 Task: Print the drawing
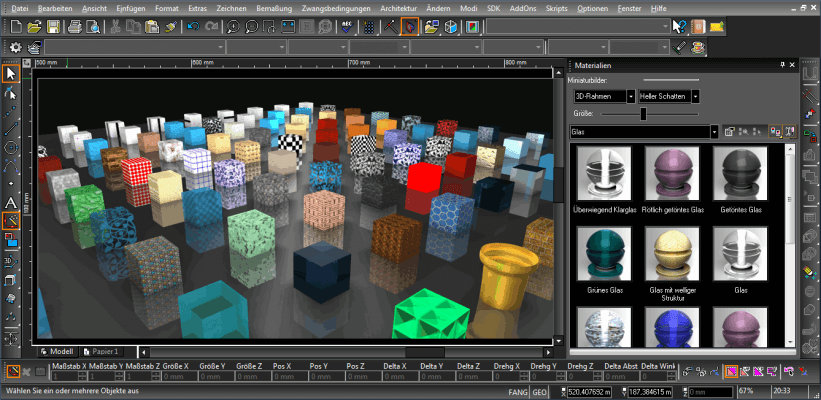(x=75, y=26)
